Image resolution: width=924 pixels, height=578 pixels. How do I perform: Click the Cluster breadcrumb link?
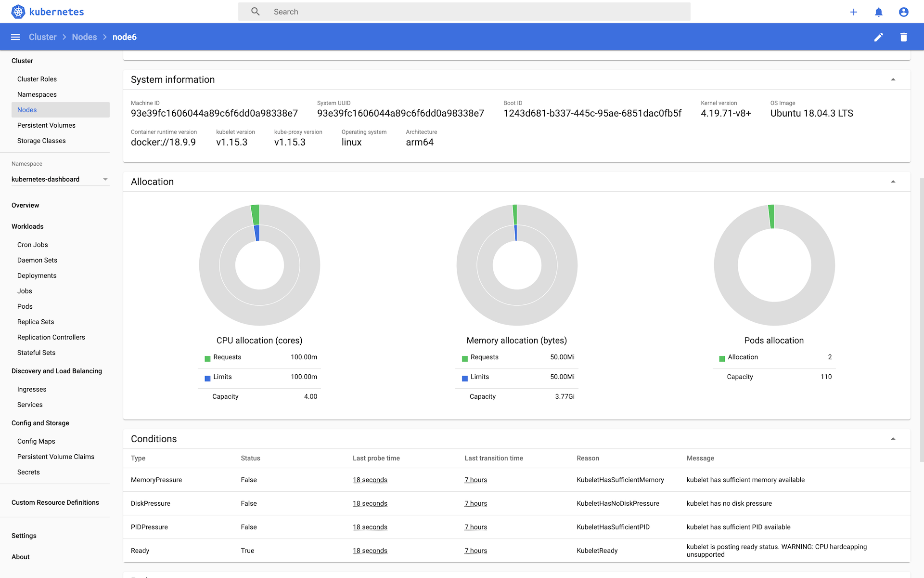[42, 37]
